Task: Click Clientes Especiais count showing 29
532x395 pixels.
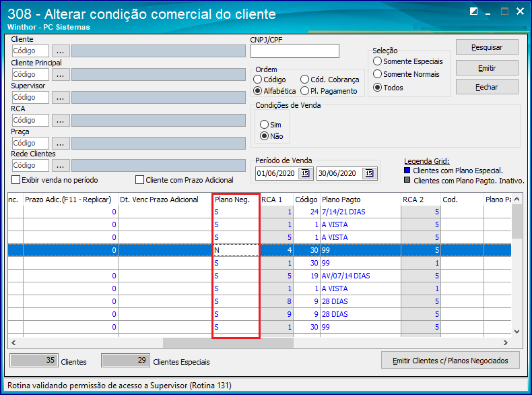Action: click(x=125, y=361)
